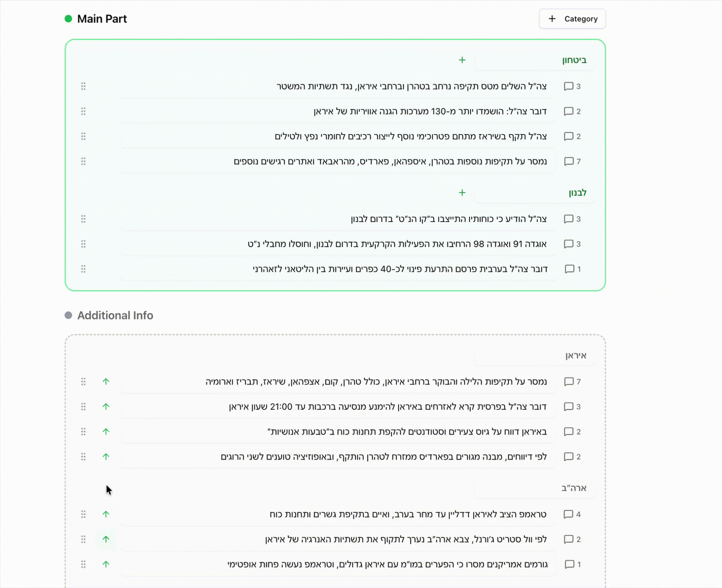The height and width of the screenshot is (588, 722).
Task: Open comments for the Trump deadline item
Action: pos(572,514)
